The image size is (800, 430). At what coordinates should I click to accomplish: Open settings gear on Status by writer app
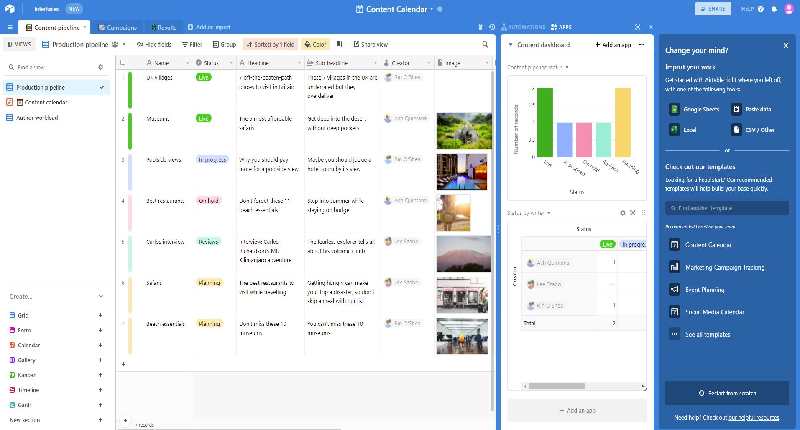pos(622,213)
